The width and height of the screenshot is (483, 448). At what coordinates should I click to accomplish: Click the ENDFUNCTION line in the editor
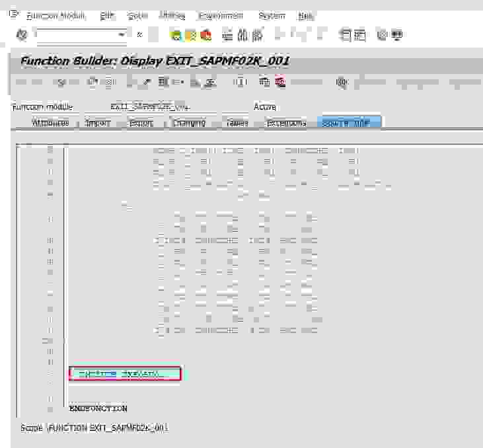click(98, 408)
